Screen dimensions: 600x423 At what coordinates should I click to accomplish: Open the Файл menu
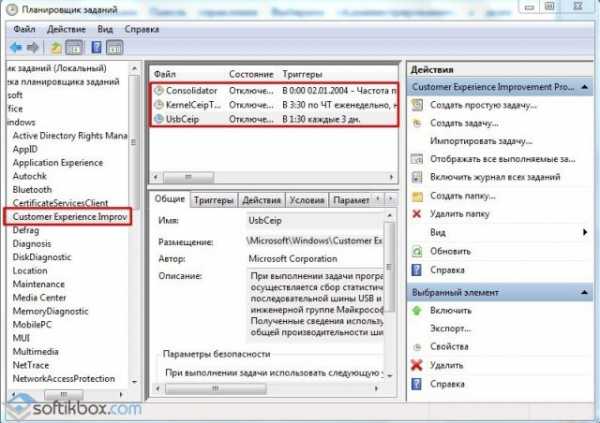click(x=24, y=29)
